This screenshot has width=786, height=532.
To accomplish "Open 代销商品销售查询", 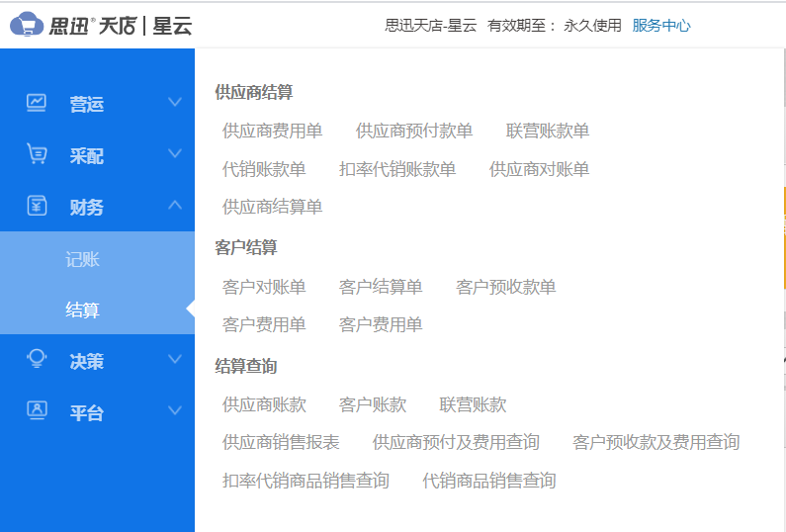I will click(x=489, y=481).
